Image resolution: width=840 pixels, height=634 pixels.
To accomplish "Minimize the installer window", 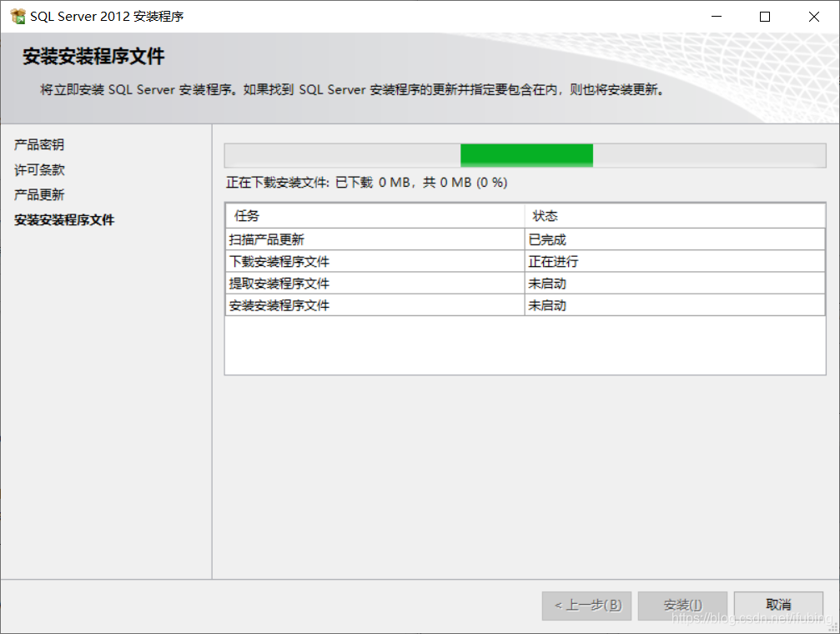I will 718,16.
